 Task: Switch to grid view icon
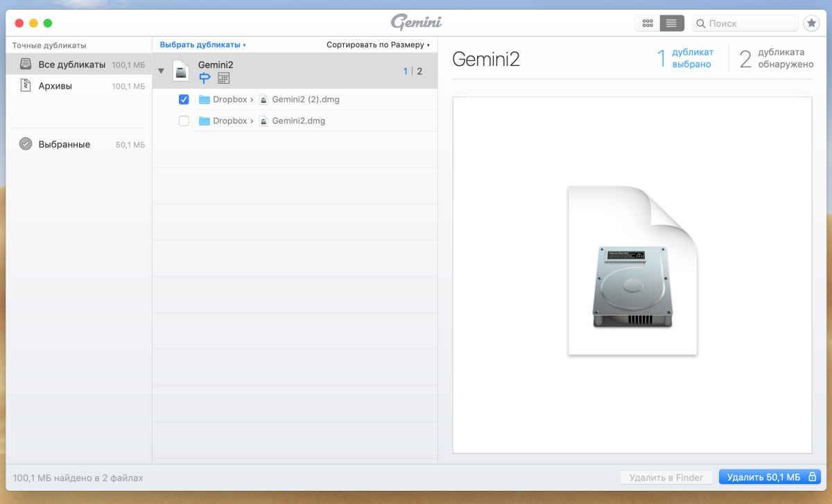[648, 23]
